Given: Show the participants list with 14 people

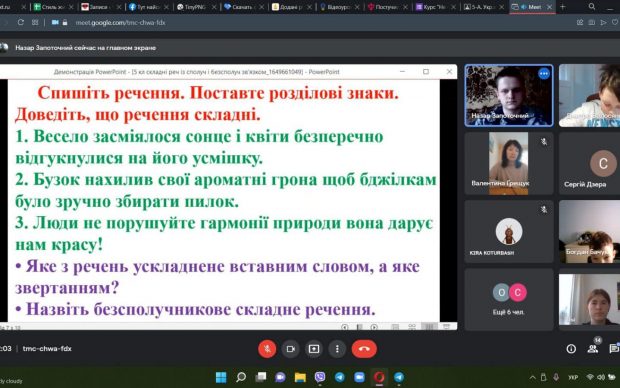Looking at the screenshot, I should click(593, 348).
